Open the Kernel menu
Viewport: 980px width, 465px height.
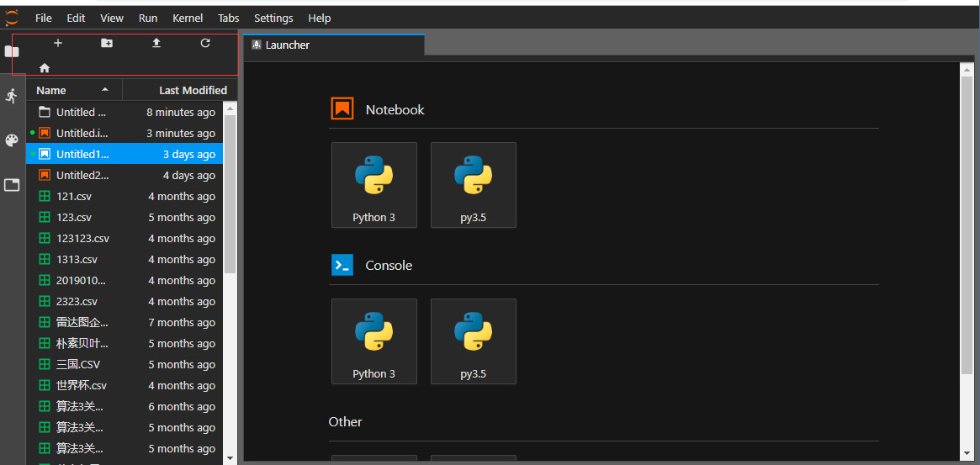click(188, 18)
